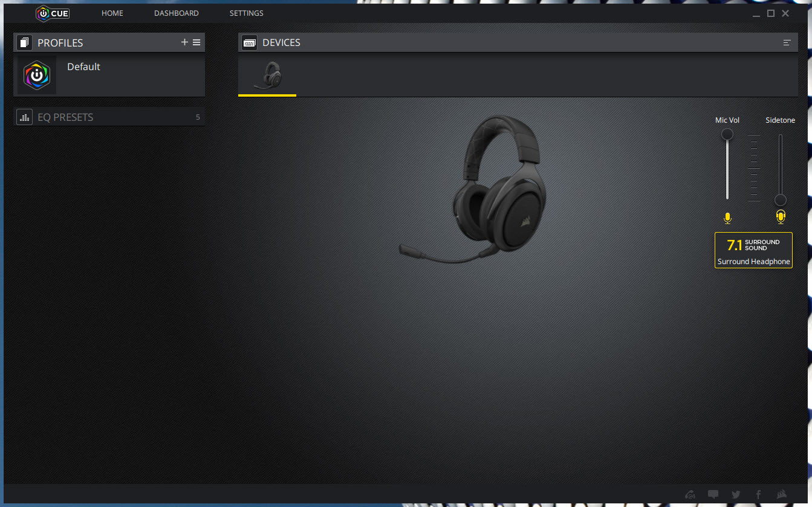The width and height of the screenshot is (812, 507).
Task: Open the forum chat bubble icon
Action: pyautogui.click(x=713, y=494)
